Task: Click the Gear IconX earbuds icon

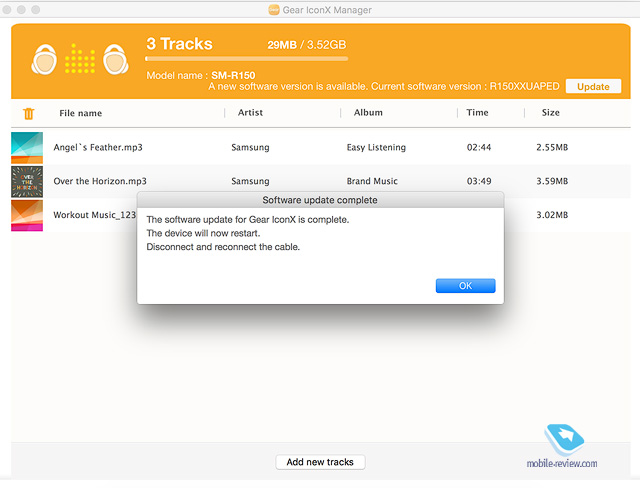Action: coord(80,59)
